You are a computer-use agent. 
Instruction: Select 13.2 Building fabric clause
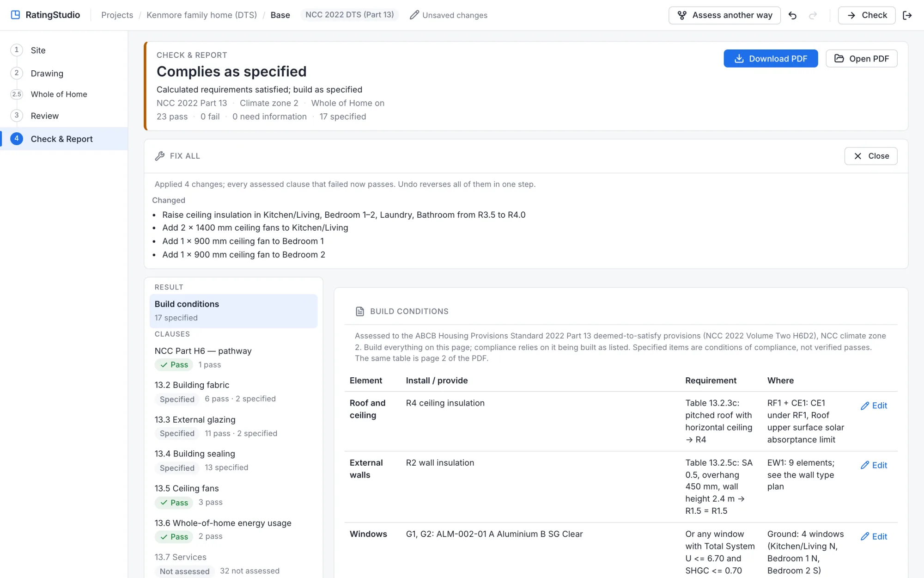tap(233, 392)
